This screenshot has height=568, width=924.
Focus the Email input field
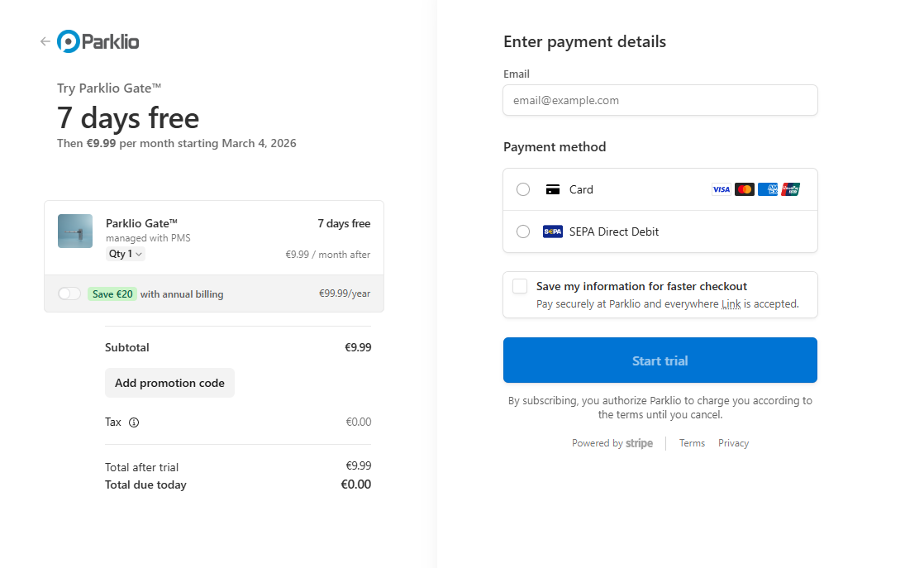point(660,100)
